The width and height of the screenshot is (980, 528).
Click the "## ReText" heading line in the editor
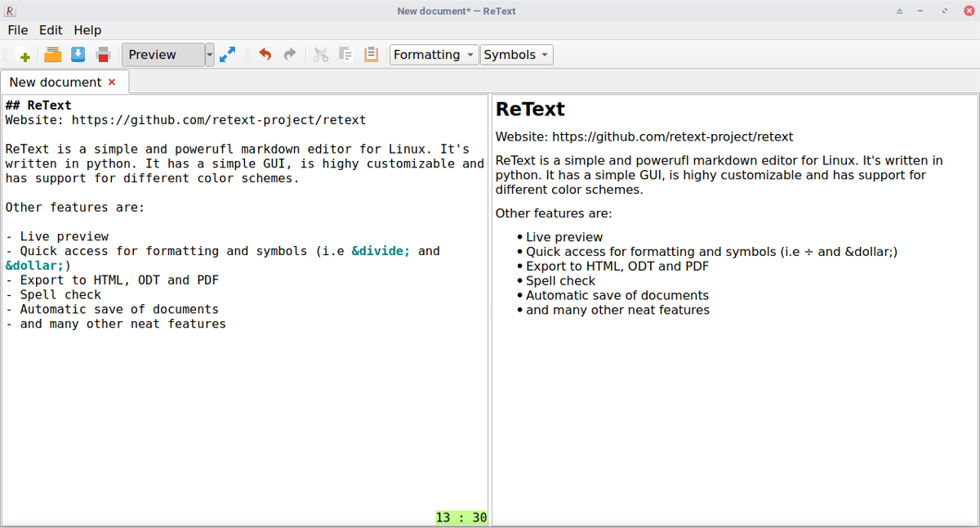click(38, 105)
